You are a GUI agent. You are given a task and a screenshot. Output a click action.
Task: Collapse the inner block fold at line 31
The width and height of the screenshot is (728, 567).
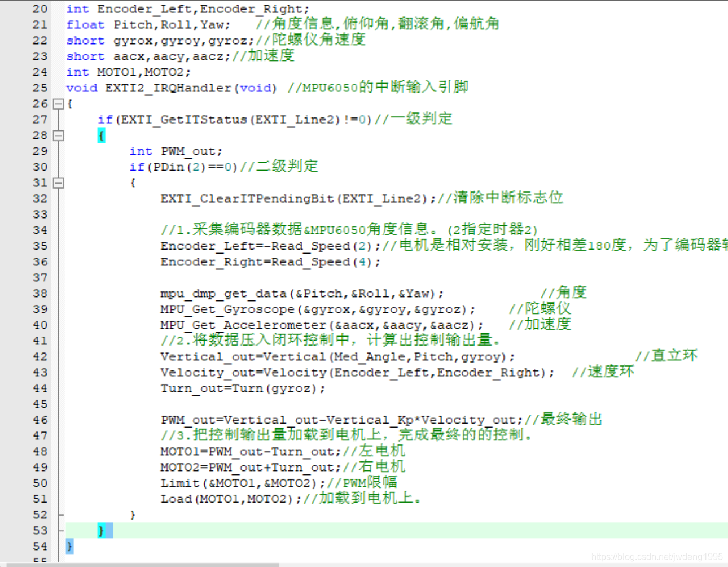(x=58, y=183)
